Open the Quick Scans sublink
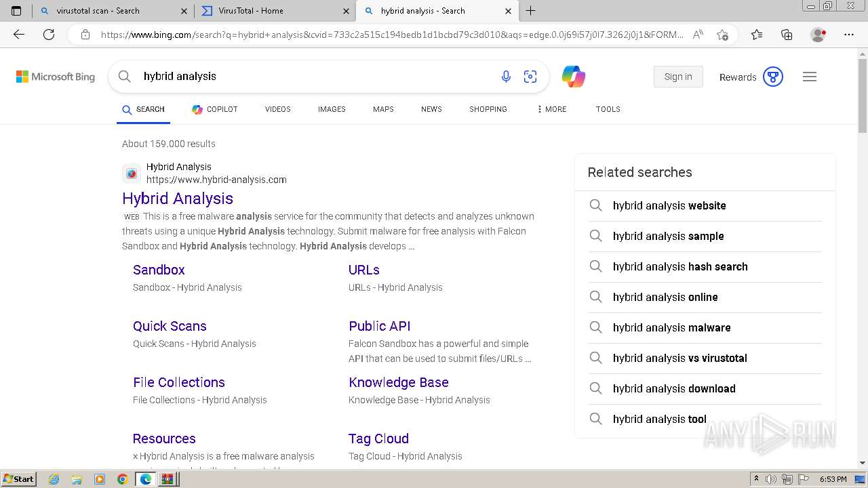Image resolution: width=868 pixels, height=488 pixels. pyautogui.click(x=170, y=326)
